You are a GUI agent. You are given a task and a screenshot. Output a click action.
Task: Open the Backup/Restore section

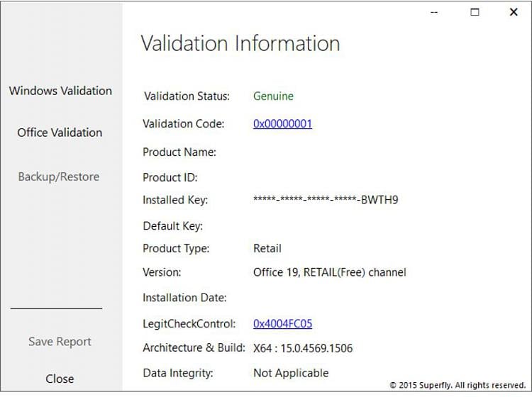pyautogui.click(x=59, y=177)
